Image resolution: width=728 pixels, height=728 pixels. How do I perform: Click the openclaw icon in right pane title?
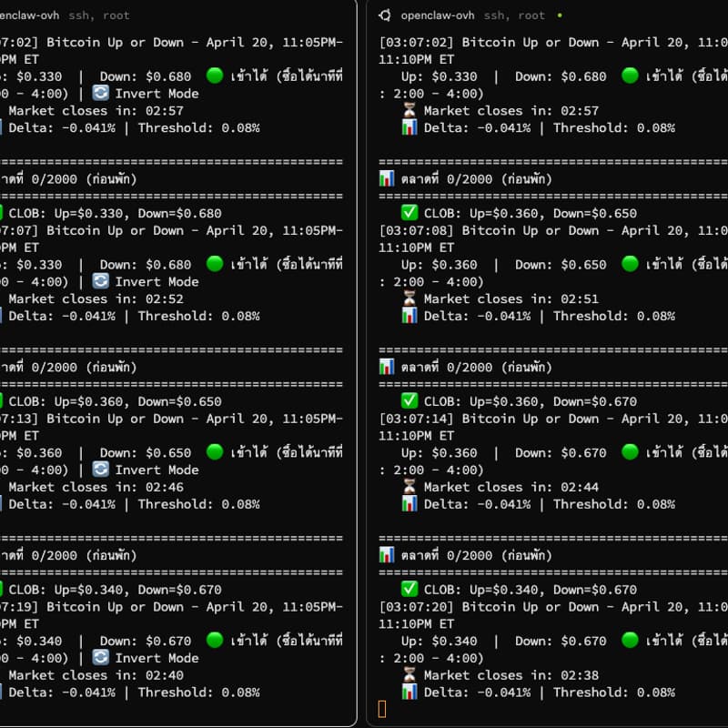coord(385,15)
